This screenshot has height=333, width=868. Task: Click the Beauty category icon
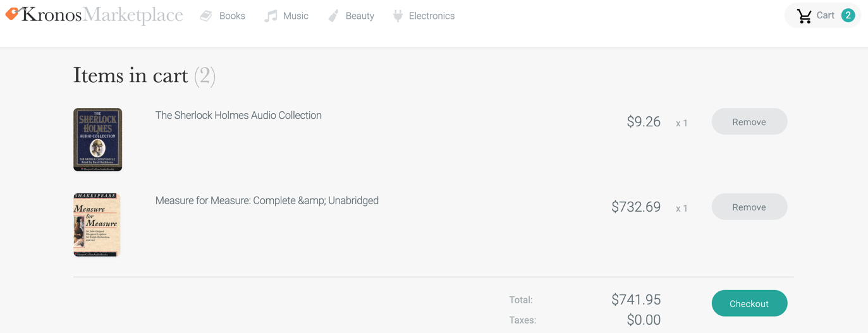[333, 16]
